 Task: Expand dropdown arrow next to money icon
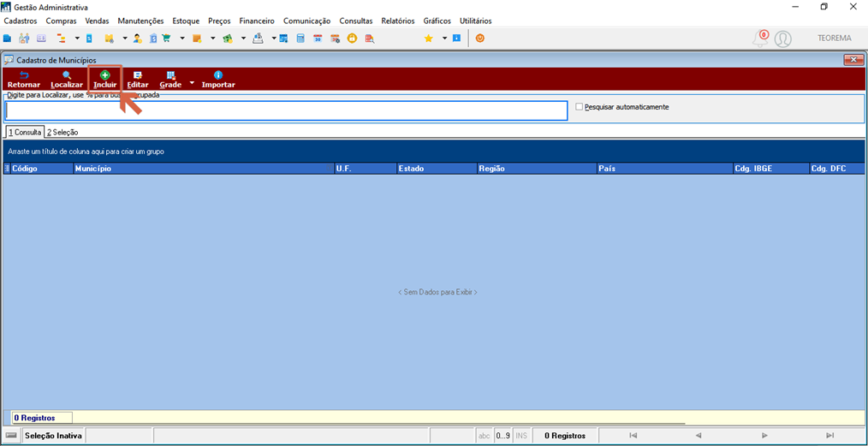pyautogui.click(x=243, y=39)
